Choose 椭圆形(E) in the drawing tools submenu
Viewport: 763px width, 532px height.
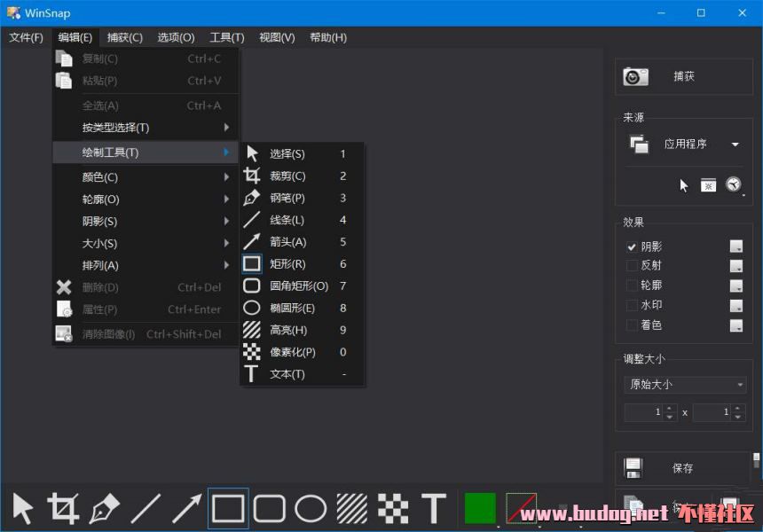point(302,308)
